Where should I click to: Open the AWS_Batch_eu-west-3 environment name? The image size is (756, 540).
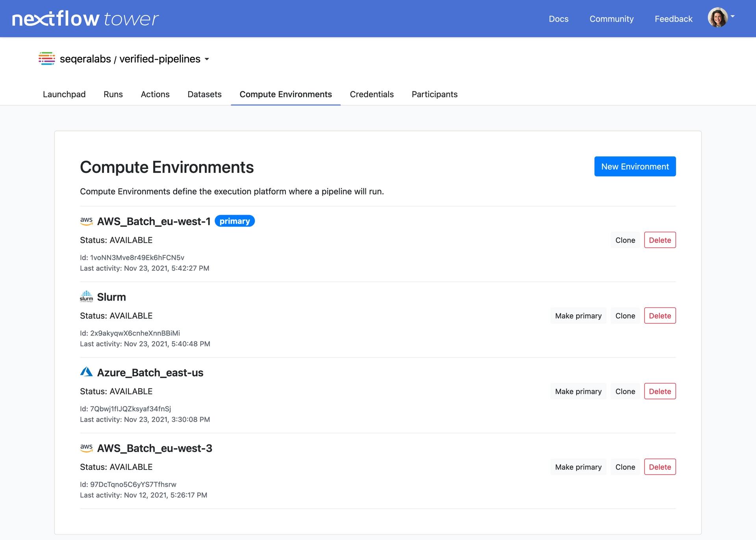[x=154, y=448]
